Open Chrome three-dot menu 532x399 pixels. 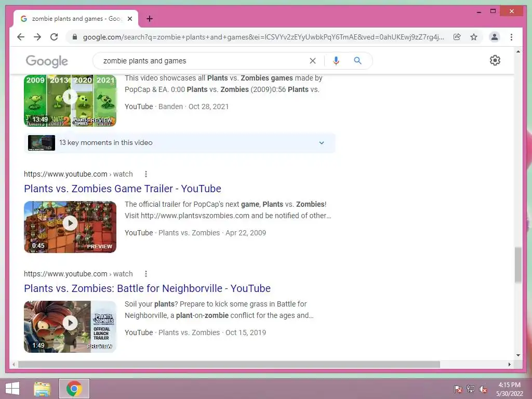pyautogui.click(x=511, y=37)
